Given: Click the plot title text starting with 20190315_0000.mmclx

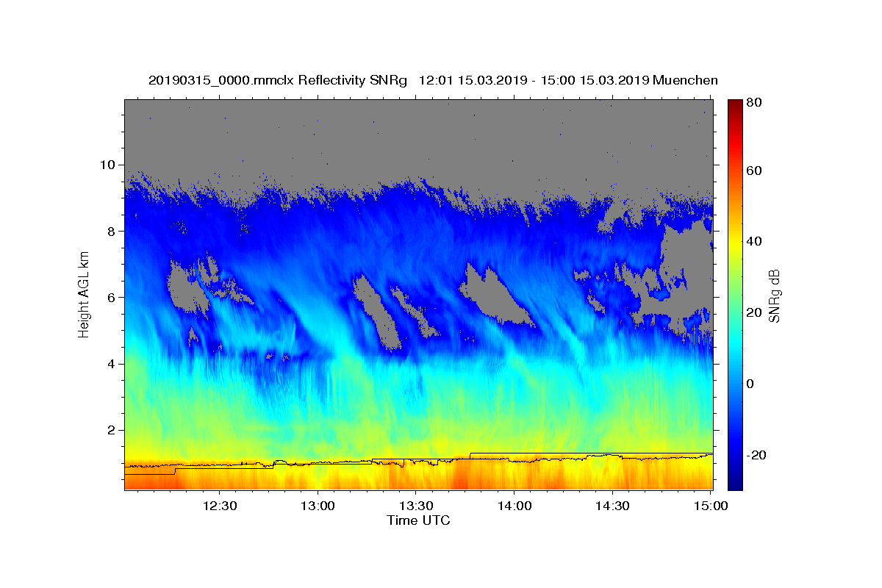Looking at the screenshot, I should (x=433, y=80).
